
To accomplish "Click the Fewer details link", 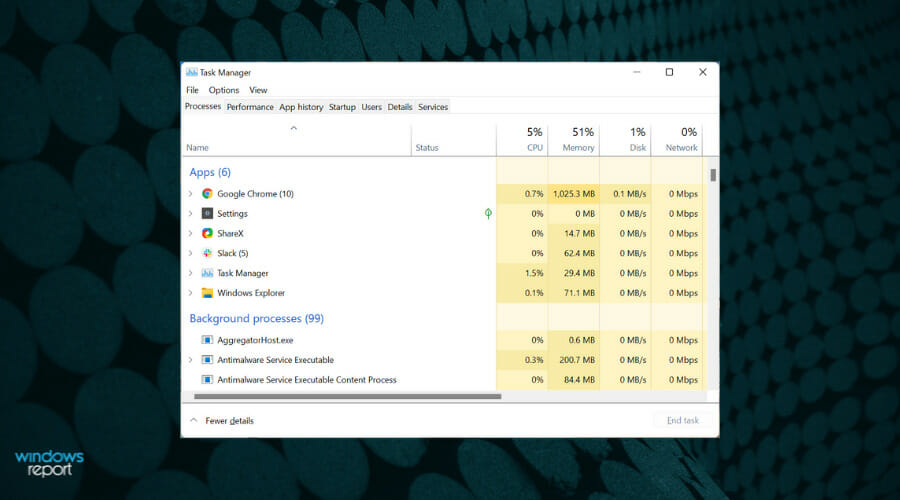I will tap(230, 421).
